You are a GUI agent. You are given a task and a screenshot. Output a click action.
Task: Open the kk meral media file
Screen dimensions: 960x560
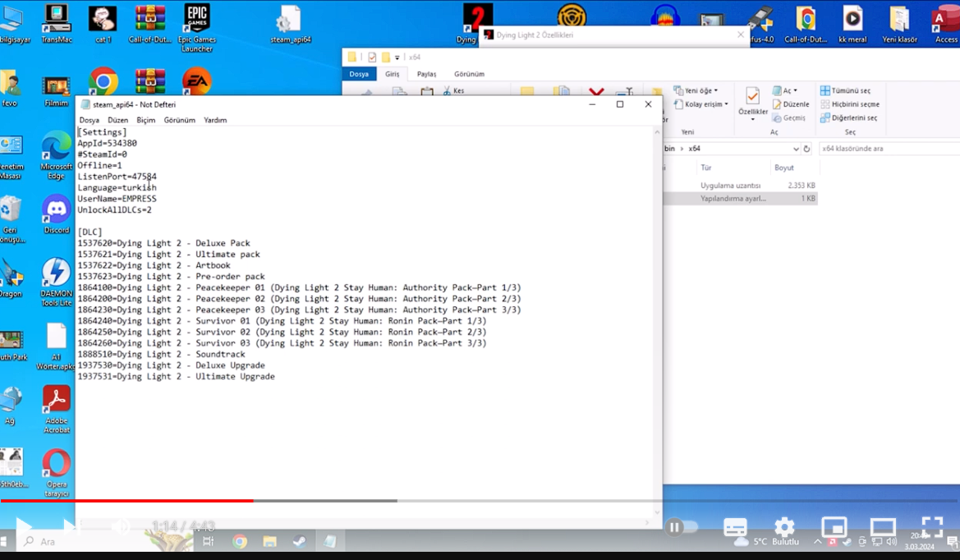[852, 25]
